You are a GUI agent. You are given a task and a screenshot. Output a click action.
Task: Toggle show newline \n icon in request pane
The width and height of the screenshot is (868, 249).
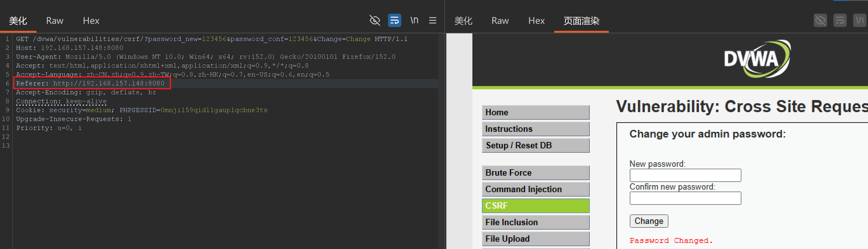pos(414,20)
